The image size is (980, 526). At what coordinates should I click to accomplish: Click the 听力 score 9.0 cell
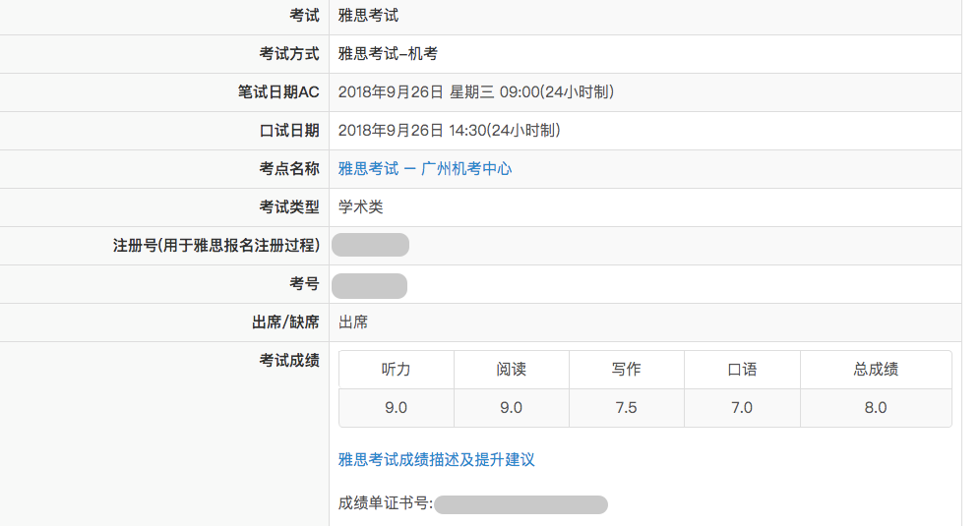(397, 408)
